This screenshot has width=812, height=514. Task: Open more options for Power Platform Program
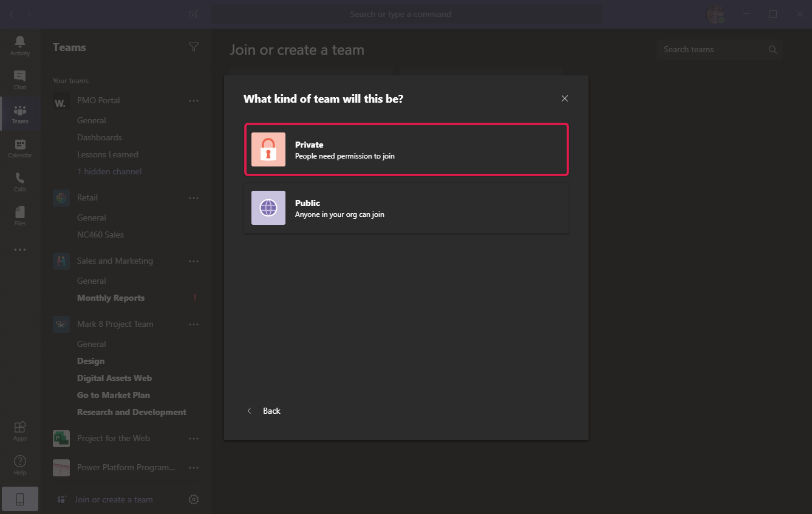tap(194, 468)
